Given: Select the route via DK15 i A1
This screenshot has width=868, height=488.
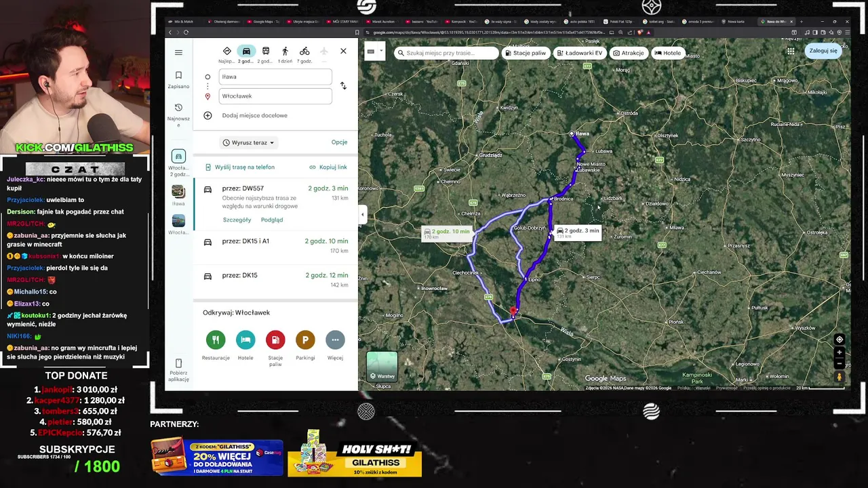Looking at the screenshot, I should click(275, 247).
